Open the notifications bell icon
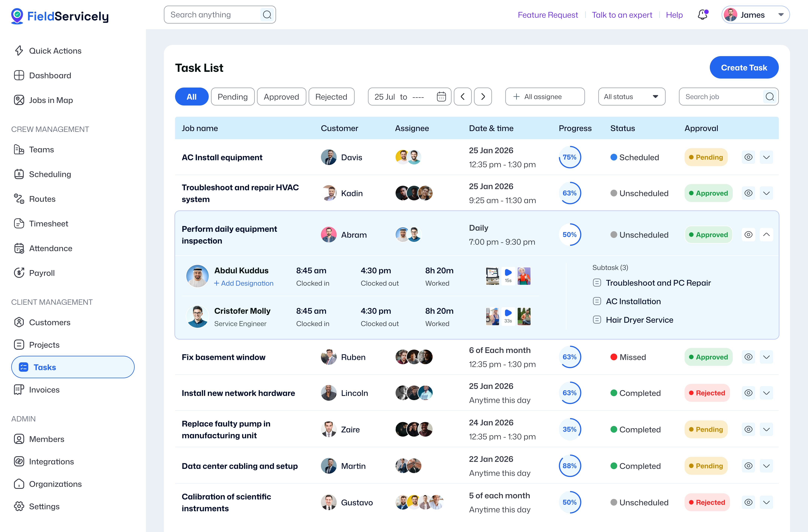Viewport: 808px width, 532px height. (702, 15)
